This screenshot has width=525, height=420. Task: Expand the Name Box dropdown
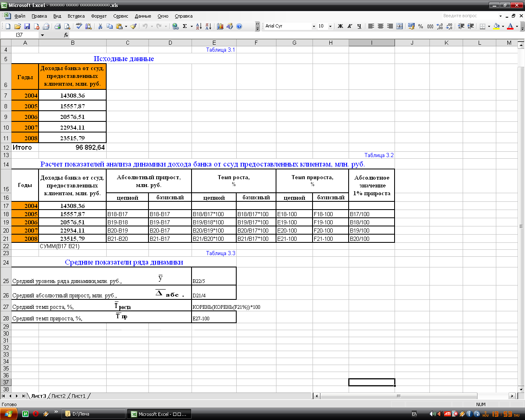pyautogui.click(x=42, y=35)
